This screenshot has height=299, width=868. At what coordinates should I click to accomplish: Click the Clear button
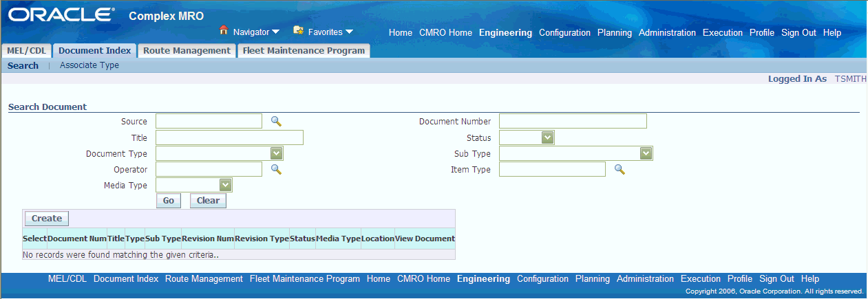coord(208,201)
